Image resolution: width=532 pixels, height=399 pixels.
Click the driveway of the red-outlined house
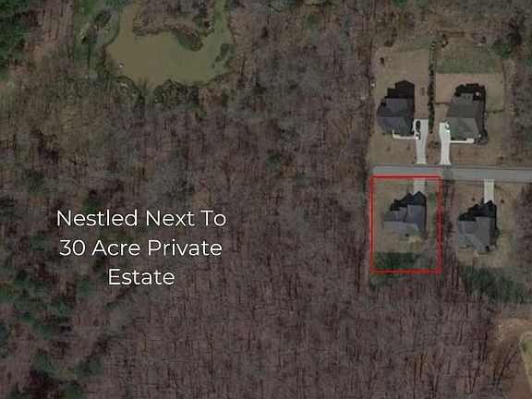[x=419, y=186]
